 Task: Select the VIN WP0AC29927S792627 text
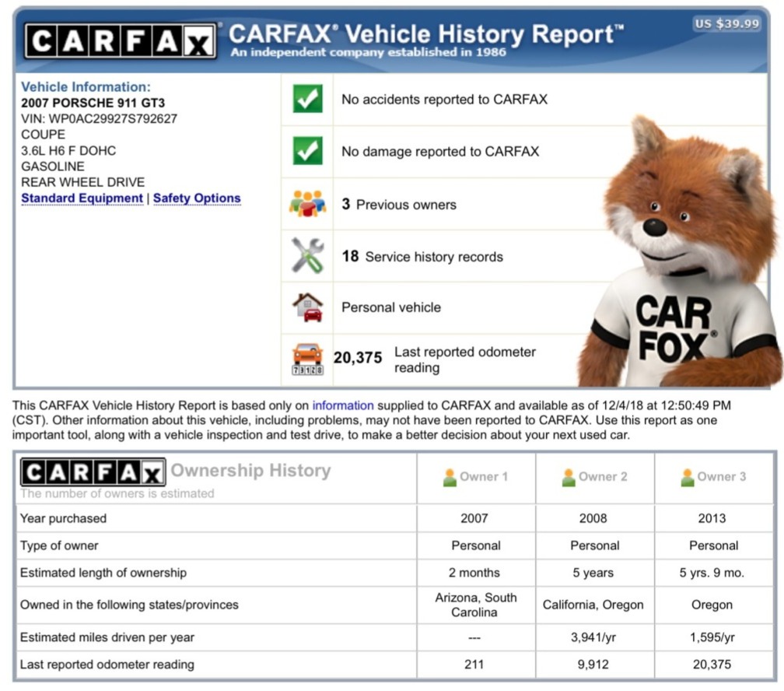(x=99, y=118)
